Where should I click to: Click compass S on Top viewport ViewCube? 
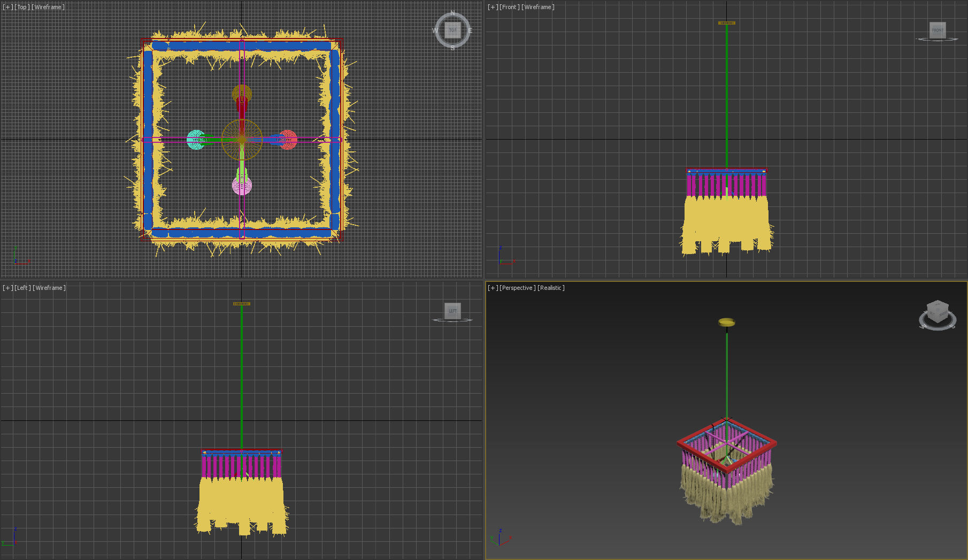pyautogui.click(x=452, y=48)
